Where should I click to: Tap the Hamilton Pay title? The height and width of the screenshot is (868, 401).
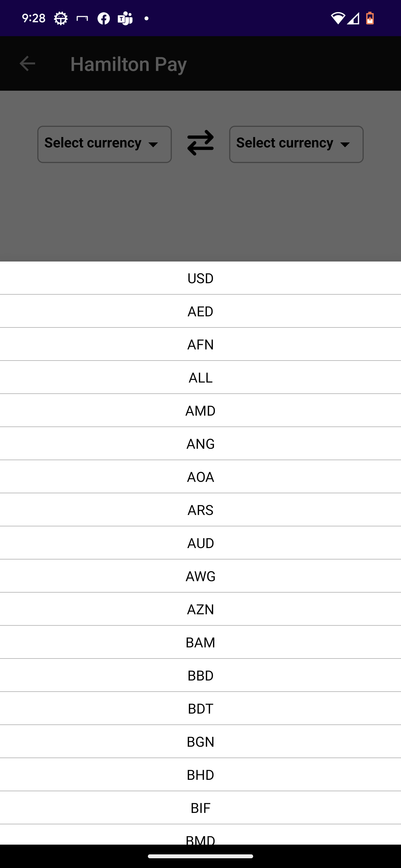(x=128, y=64)
